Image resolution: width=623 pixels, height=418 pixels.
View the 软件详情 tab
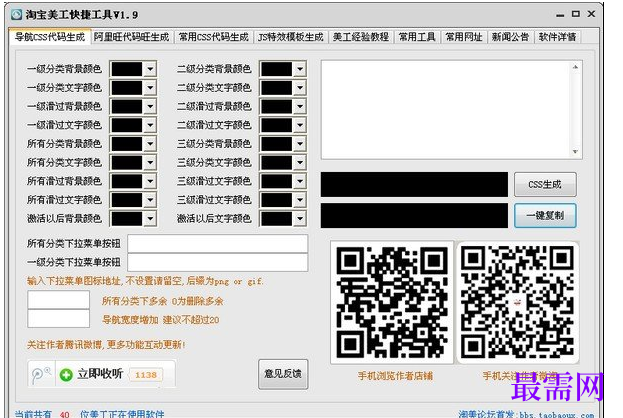557,37
